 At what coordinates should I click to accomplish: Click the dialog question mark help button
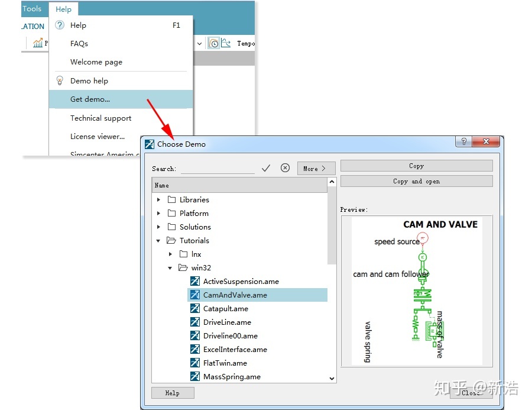(464, 141)
